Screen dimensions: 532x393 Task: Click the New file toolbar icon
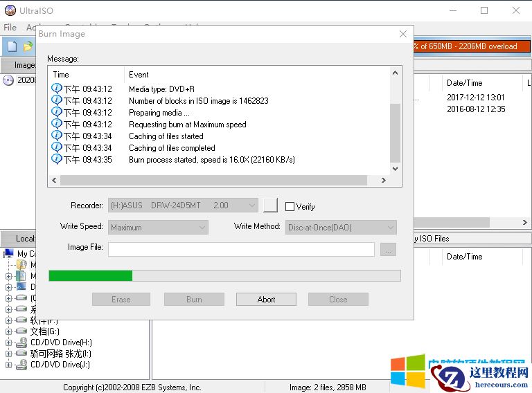(x=12, y=46)
